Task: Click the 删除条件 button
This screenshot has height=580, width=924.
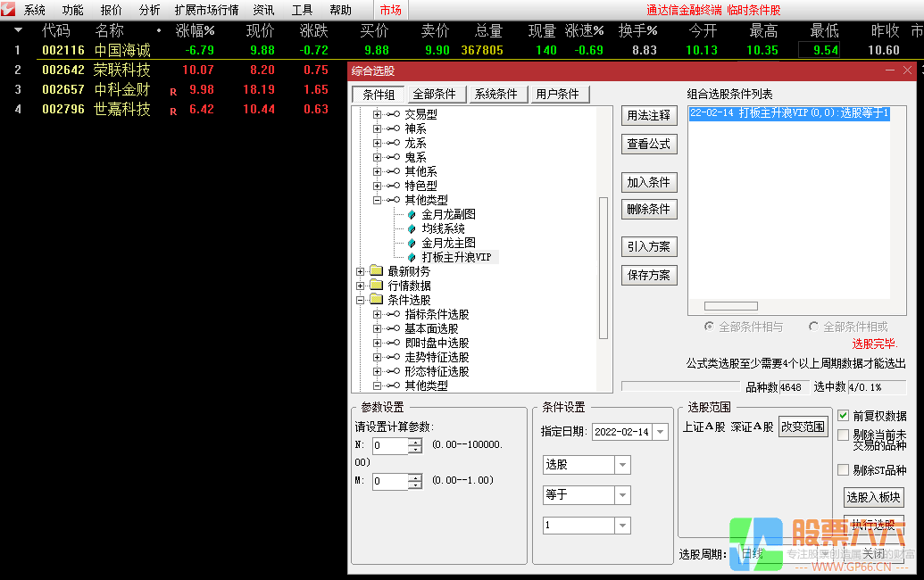Action: [x=649, y=209]
